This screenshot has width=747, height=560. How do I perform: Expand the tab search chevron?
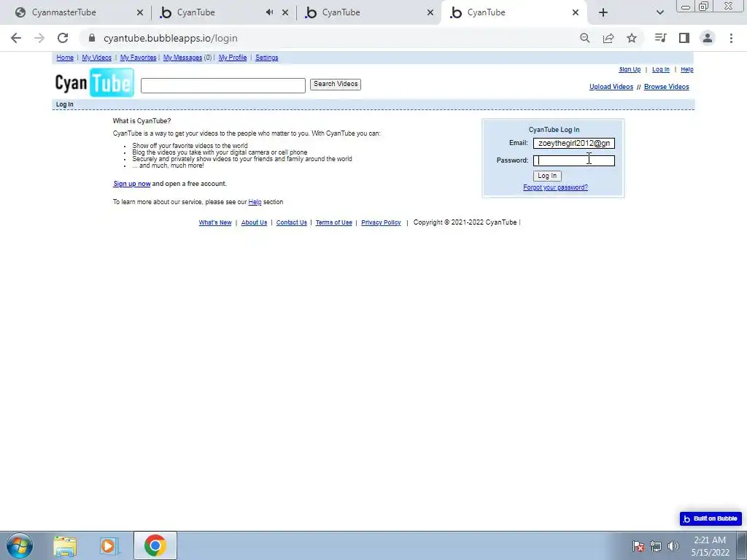659,12
